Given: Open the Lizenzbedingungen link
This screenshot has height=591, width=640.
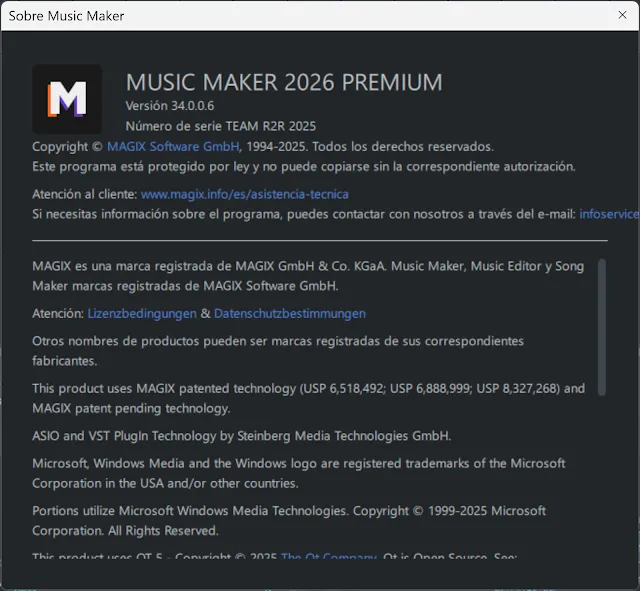Looking at the screenshot, I should click(142, 313).
